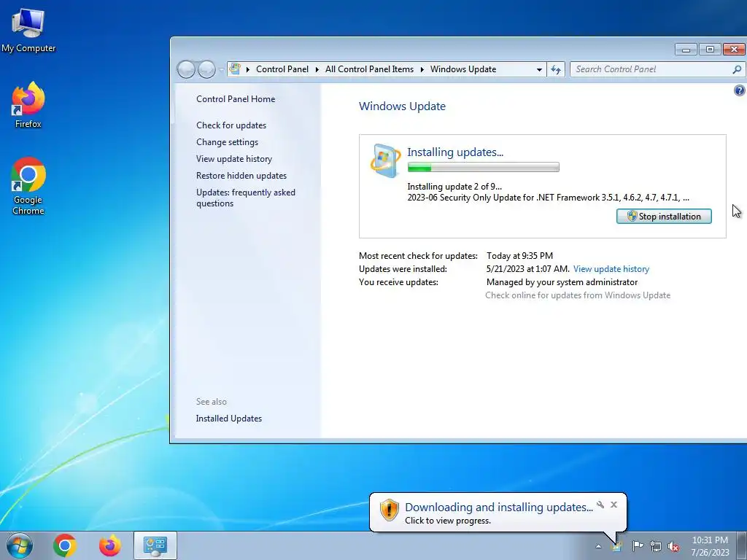This screenshot has height=560, width=747.
Task: Click the Windows Update status icon
Action: (385, 160)
